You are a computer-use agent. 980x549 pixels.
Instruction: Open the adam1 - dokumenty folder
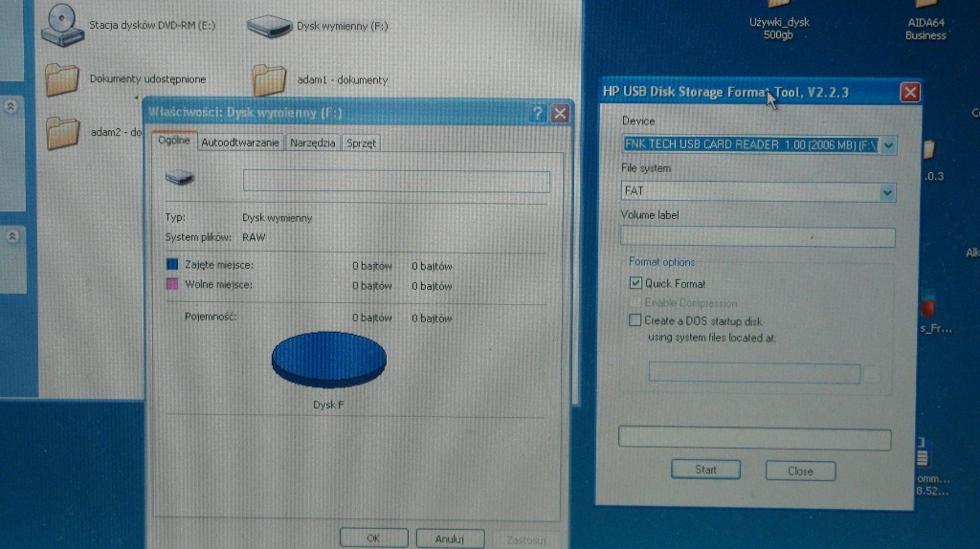point(269,80)
